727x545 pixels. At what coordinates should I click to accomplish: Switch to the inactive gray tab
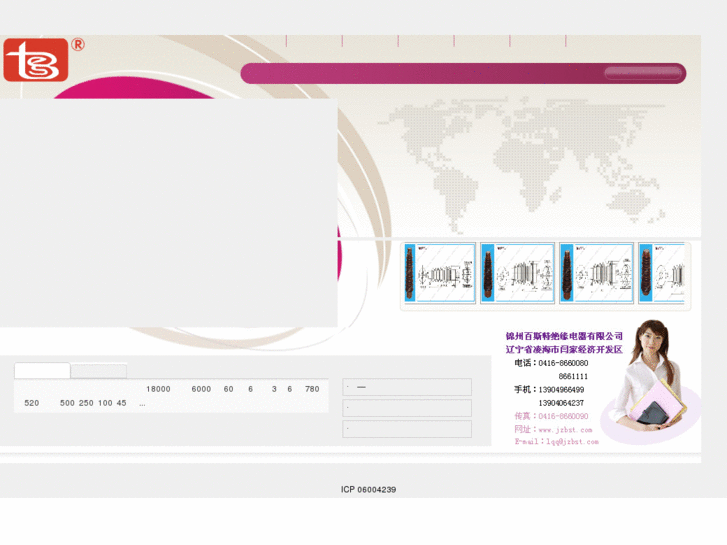point(99,371)
